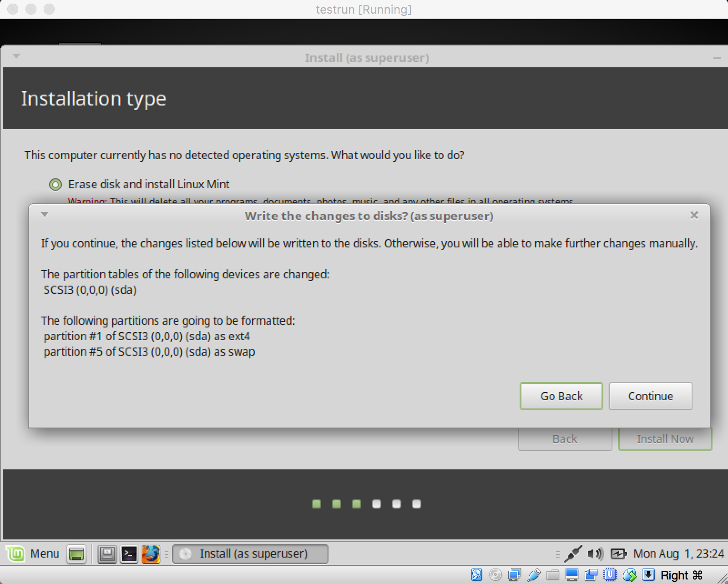
Task: Open the volume speaker tray icon
Action: [595, 554]
